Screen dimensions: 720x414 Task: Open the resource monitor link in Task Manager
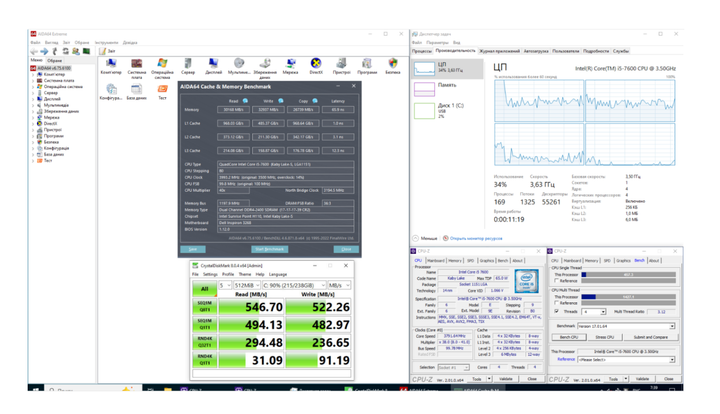point(476,239)
